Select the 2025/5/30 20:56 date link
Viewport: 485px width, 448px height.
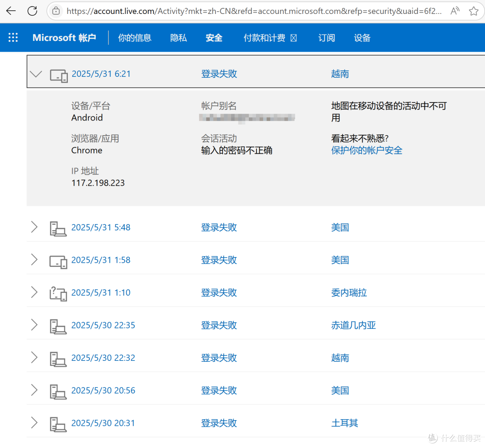tap(103, 390)
